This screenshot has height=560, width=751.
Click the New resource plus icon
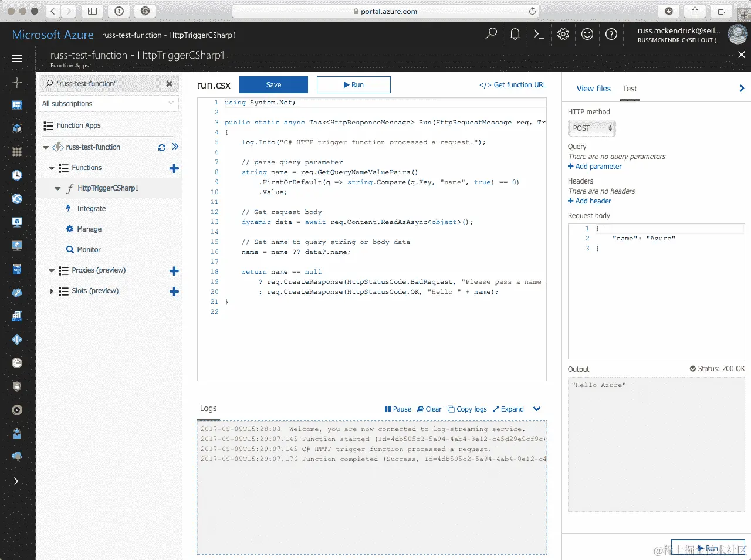point(17,83)
